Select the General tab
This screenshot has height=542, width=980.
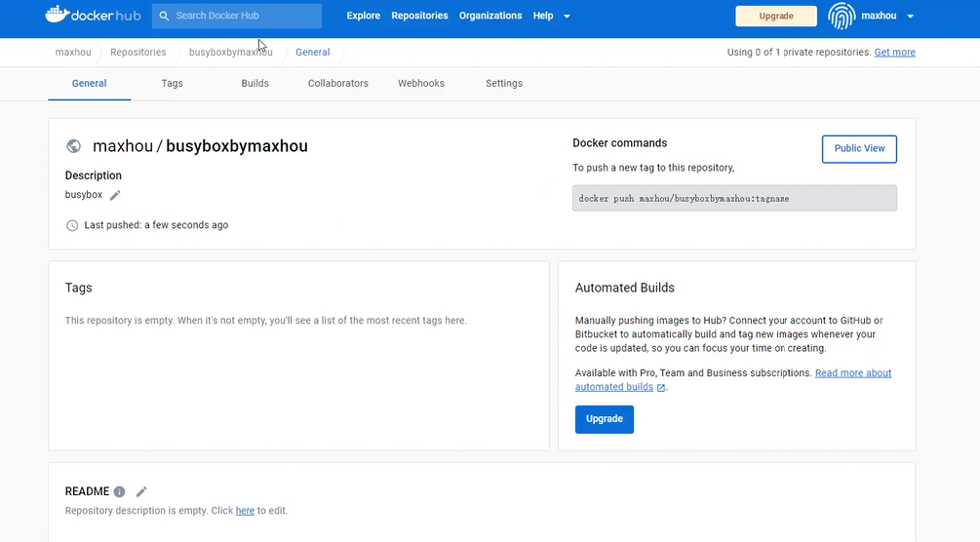90,83
